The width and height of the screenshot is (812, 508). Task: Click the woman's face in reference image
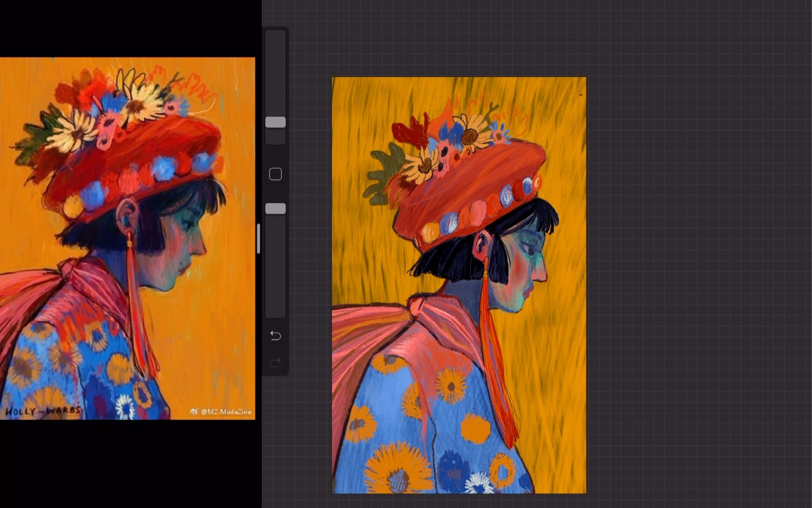point(182,249)
